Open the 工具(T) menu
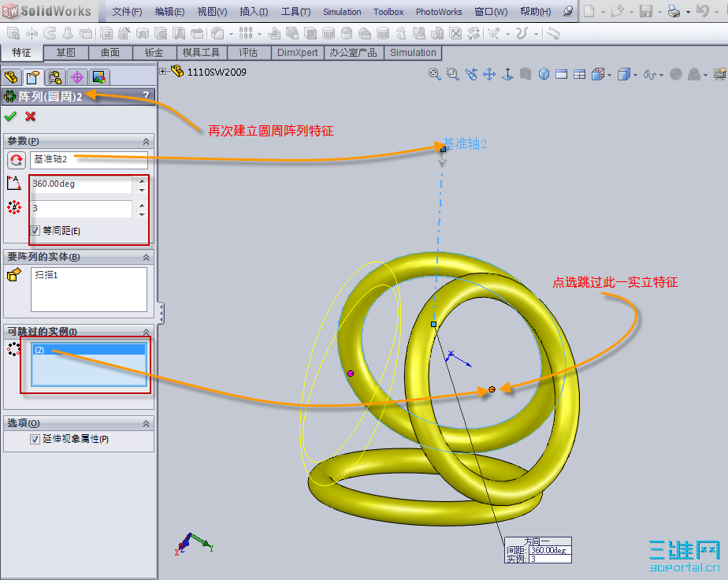Image resolution: width=728 pixels, height=580 pixels. (295, 12)
